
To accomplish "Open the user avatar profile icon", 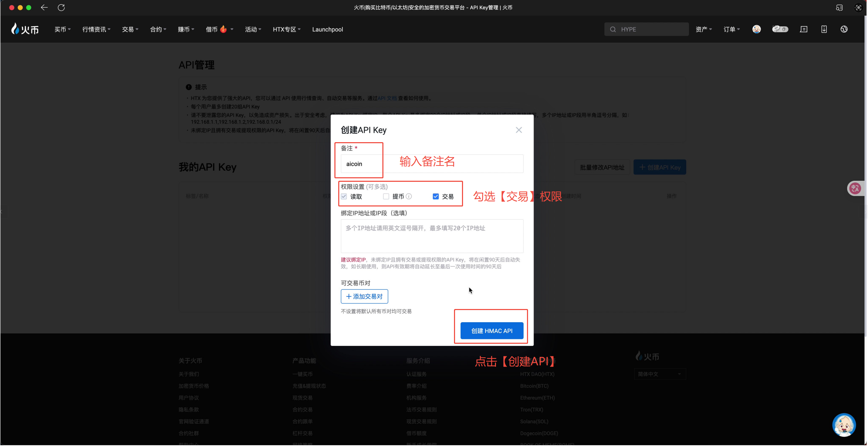I will [756, 29].
